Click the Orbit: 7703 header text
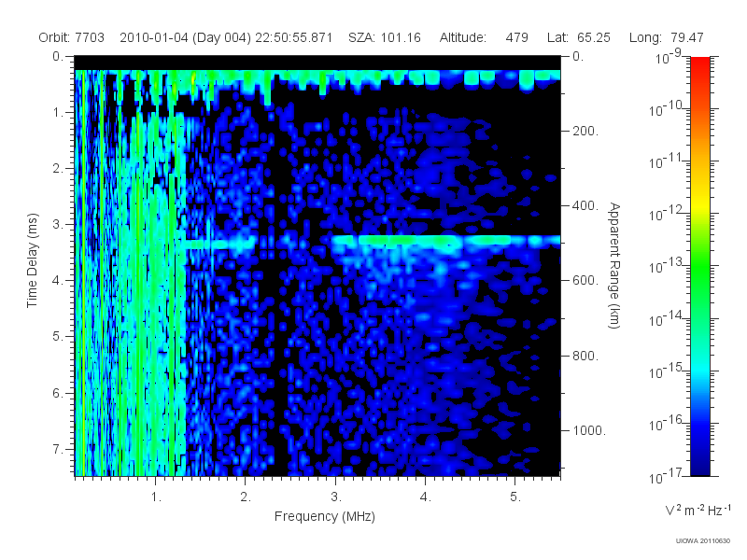 [x=72, y=37]
